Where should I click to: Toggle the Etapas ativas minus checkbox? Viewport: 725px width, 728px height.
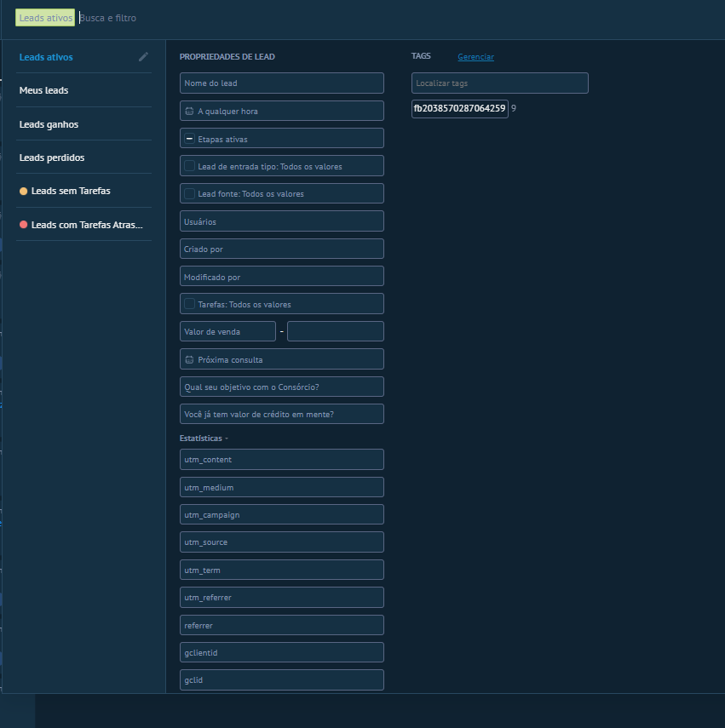(189, 139)
